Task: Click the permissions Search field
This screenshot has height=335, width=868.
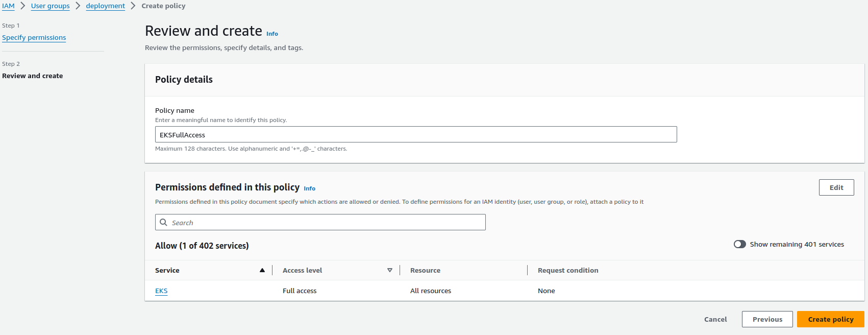Action: (327, 223)
